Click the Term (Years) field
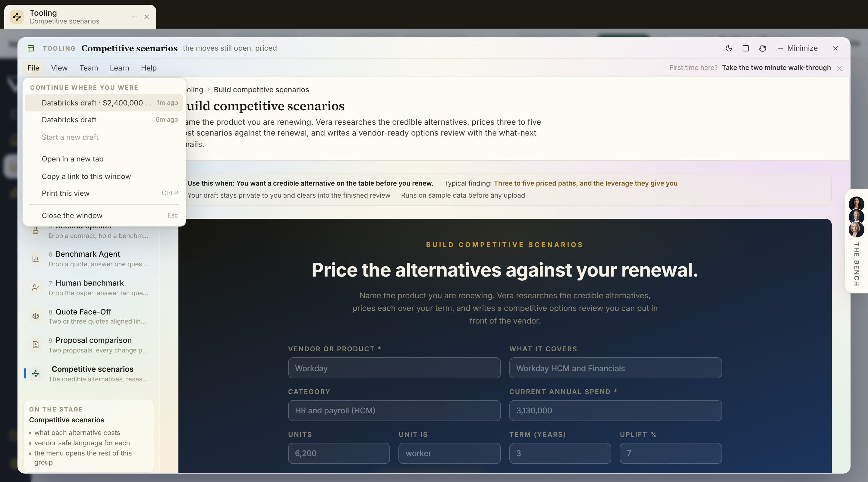 (x=560, y=453)
